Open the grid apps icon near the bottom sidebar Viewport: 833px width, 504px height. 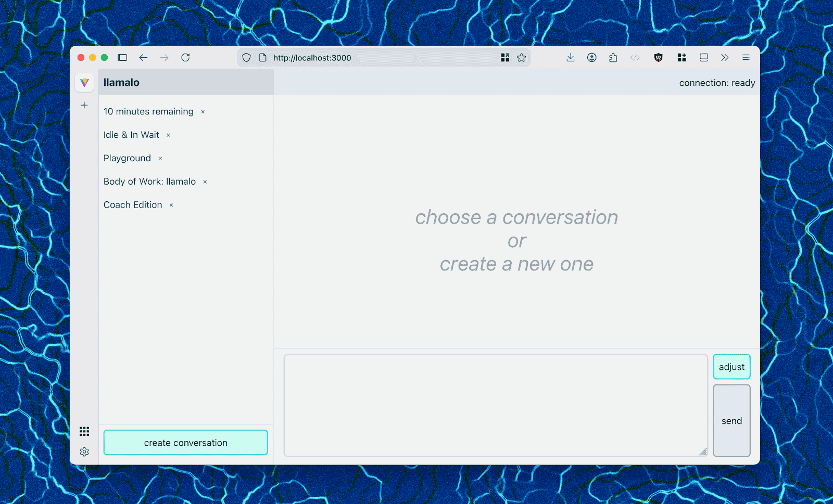pyautogui.click(x=84, y=431)
